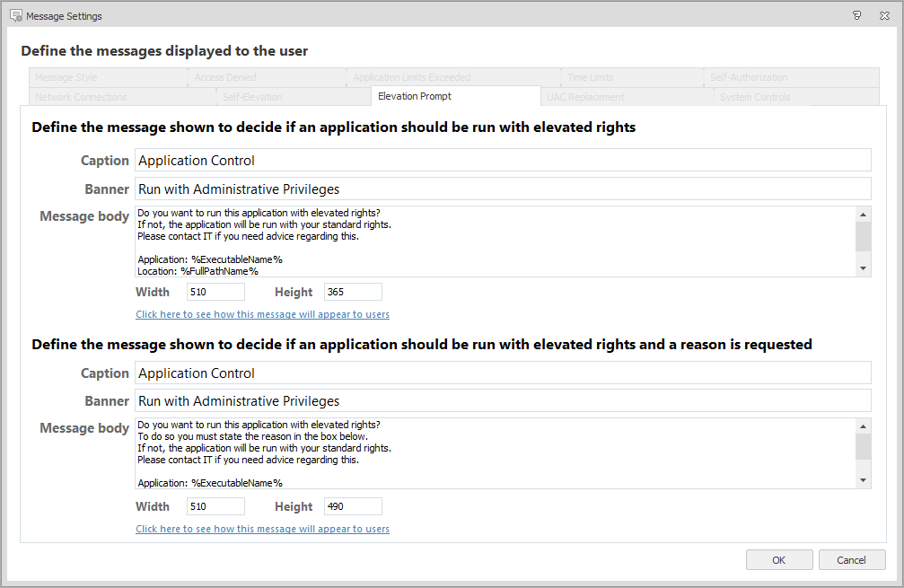Click the first Caption text field
The height and width of the screenshot is (588, 904).
click(x=503, y=161)
